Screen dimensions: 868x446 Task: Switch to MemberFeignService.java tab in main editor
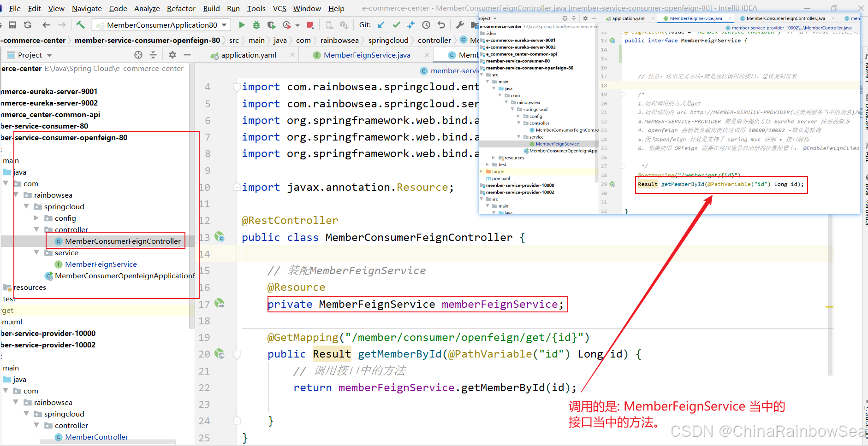coord(367,55)
